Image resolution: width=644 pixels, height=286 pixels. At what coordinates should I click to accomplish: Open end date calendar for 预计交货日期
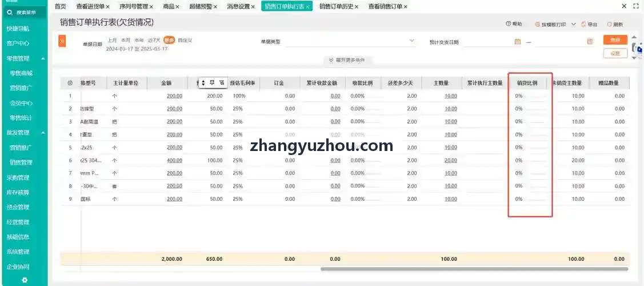(x=590, y=42)
